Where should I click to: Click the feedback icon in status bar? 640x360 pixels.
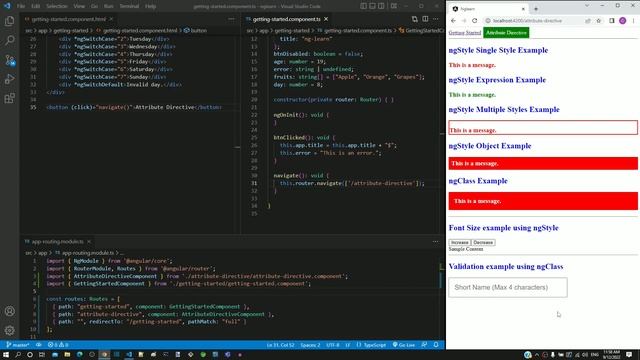click(x=424, y=345)
